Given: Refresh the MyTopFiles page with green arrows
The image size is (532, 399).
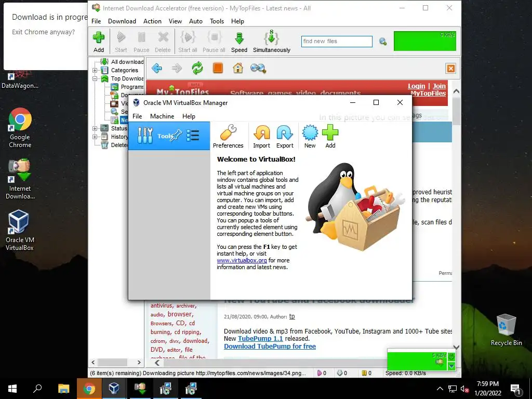Looking at the screenshot, I should coord(197,68).
